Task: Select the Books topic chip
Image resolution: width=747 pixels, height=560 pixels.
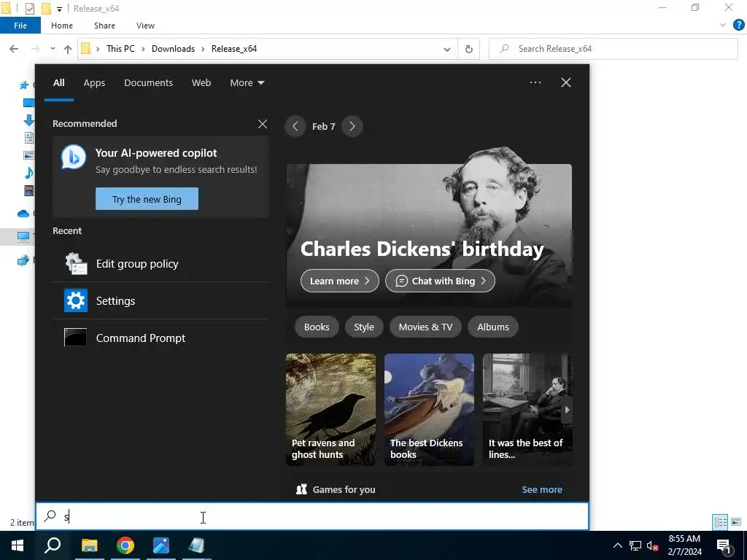Action: [x=317, y=327]
